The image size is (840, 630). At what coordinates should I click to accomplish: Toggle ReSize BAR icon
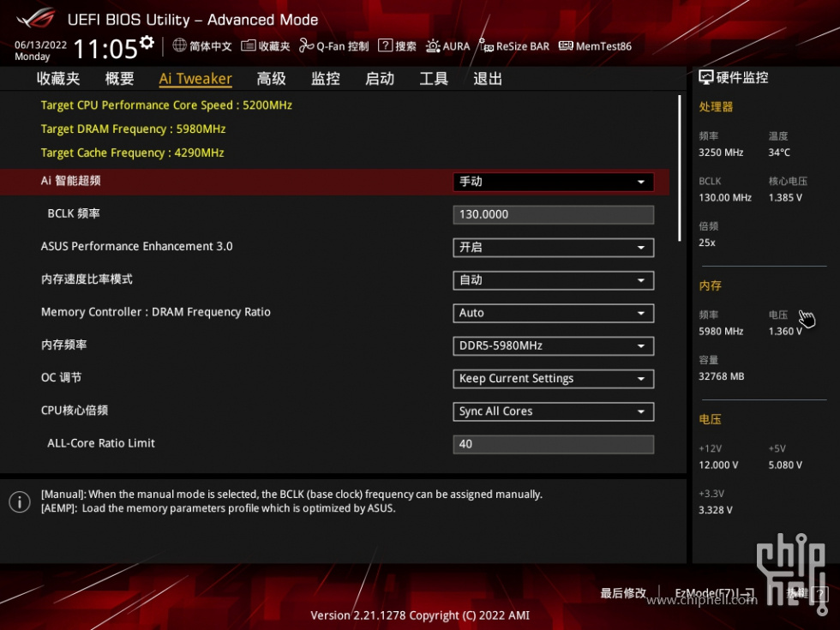pyautogui.click(x=487, y=46)
